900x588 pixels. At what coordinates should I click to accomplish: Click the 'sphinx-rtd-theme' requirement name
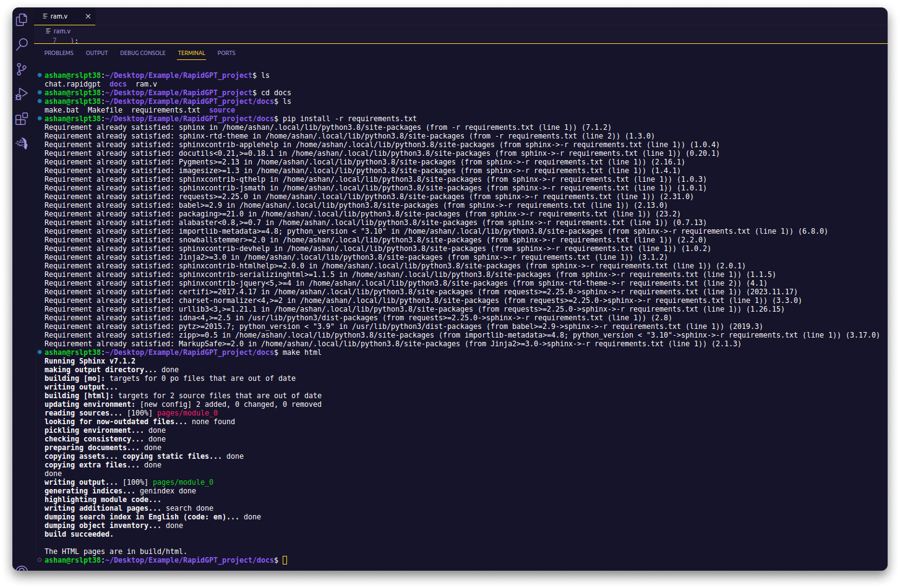[x=213, y=136]
